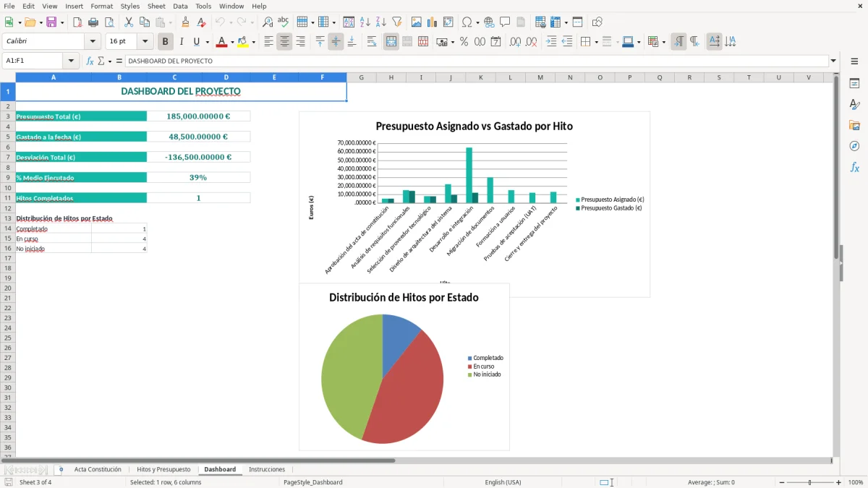Image resolution: width=868 pixels, height=488 pixels.
Task: Switch to Hitos y Presupuesto tab
Action: pyautogui.click(x=163, y=469)
